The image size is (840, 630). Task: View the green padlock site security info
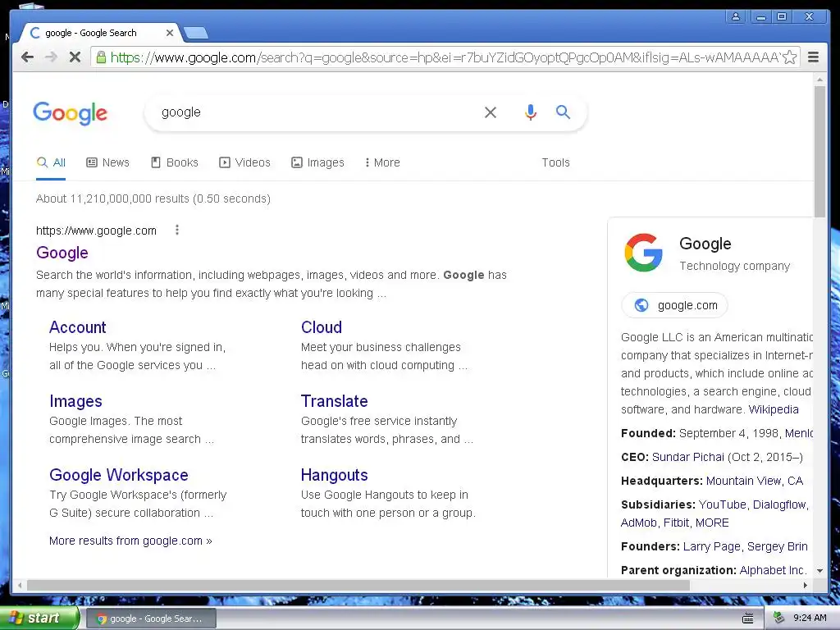tap(101, 57)
